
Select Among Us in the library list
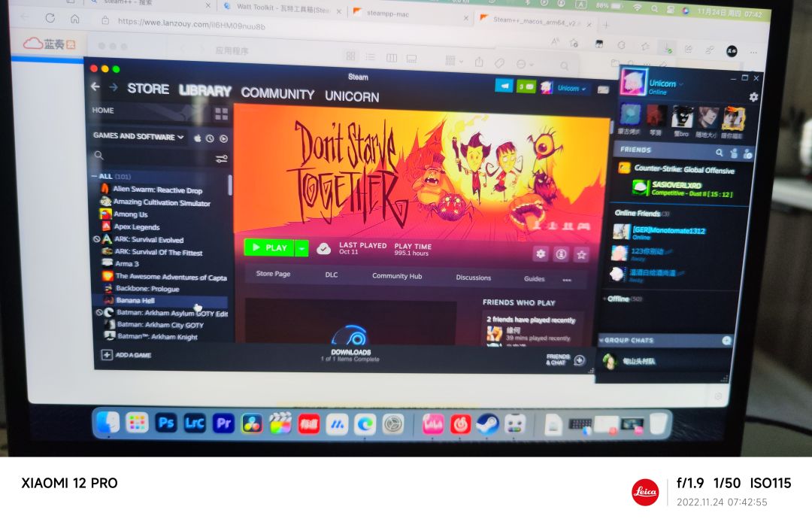point(131,214)
